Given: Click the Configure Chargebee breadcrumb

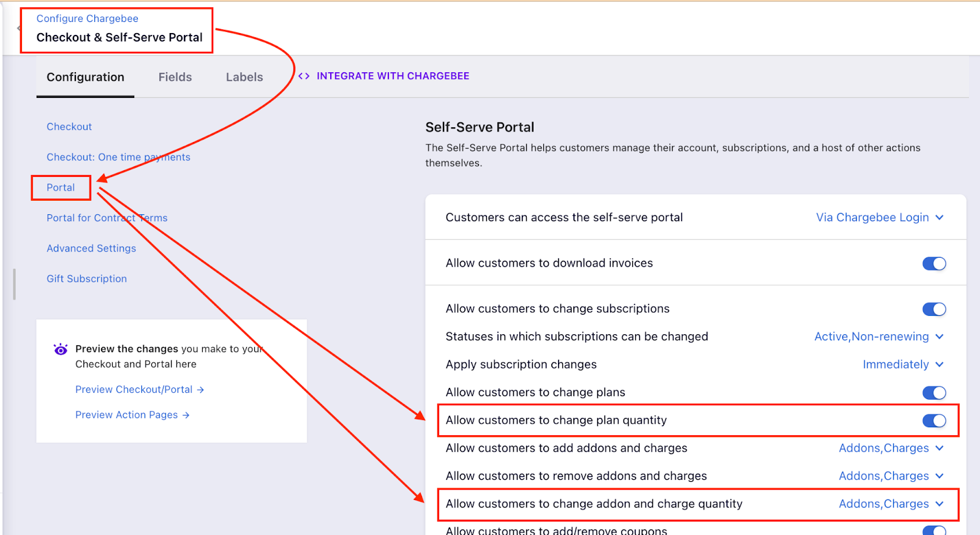Looking at the screenshot, I should coord(87,18).
